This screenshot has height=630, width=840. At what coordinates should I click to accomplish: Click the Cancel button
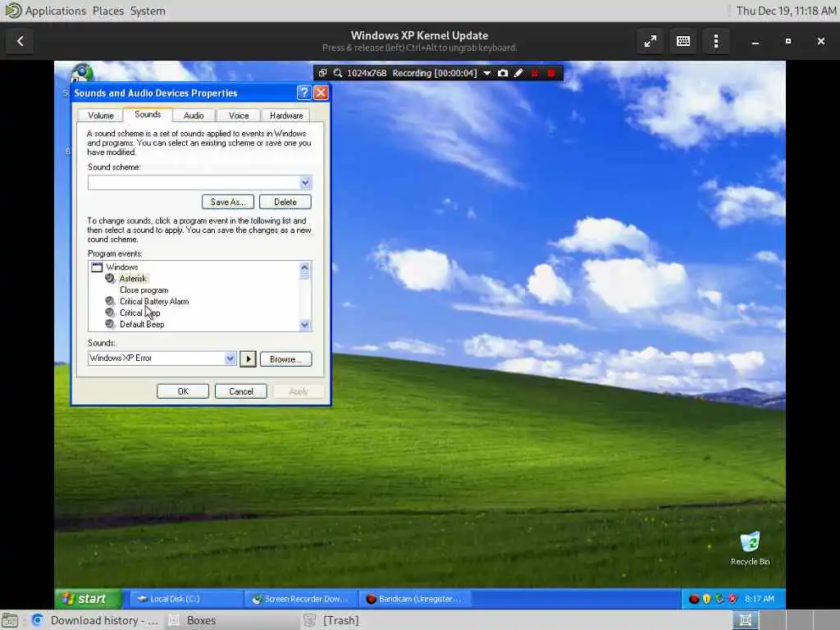pyautogui.click(x=240, y=391)
